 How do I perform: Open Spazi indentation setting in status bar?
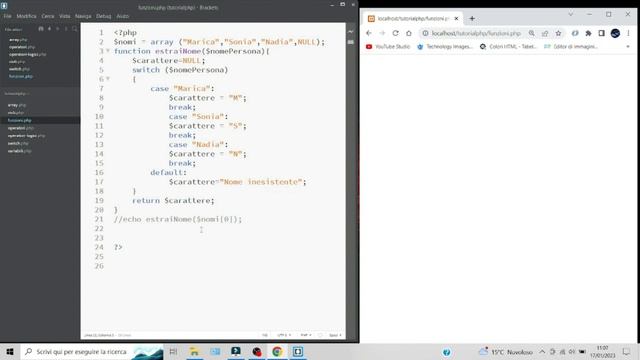[335, 335]
